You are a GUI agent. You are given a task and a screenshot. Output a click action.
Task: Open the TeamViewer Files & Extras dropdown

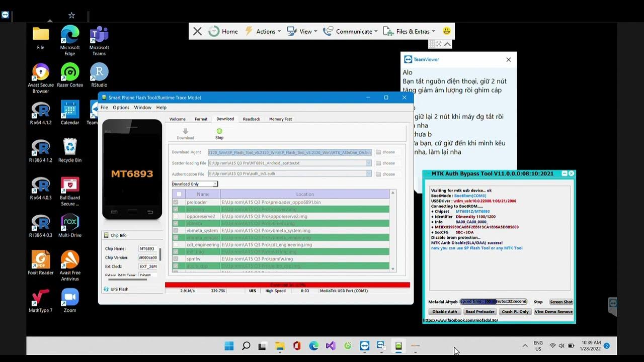pyautogui.click(x=410, y=31)
